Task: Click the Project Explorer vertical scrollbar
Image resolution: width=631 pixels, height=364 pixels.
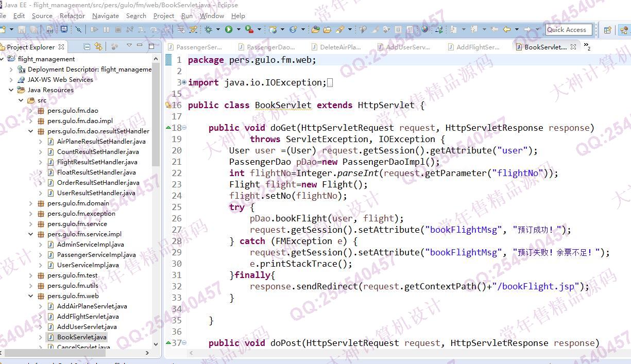Action: pyautogui.click(x=156, y=129)
